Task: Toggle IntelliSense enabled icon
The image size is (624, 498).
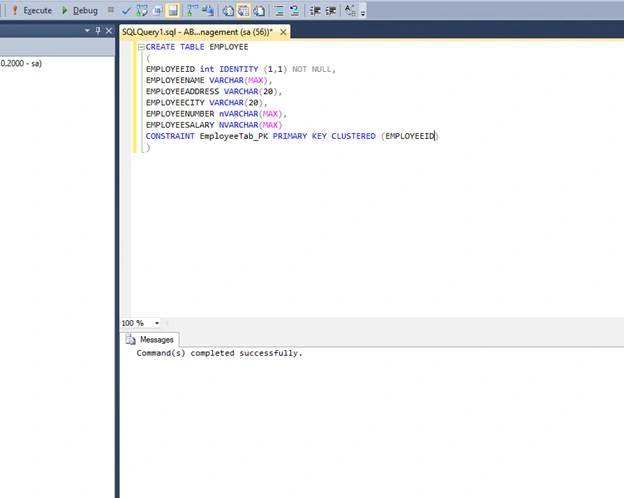Action: pyautogui.click(x=173, y=10)
